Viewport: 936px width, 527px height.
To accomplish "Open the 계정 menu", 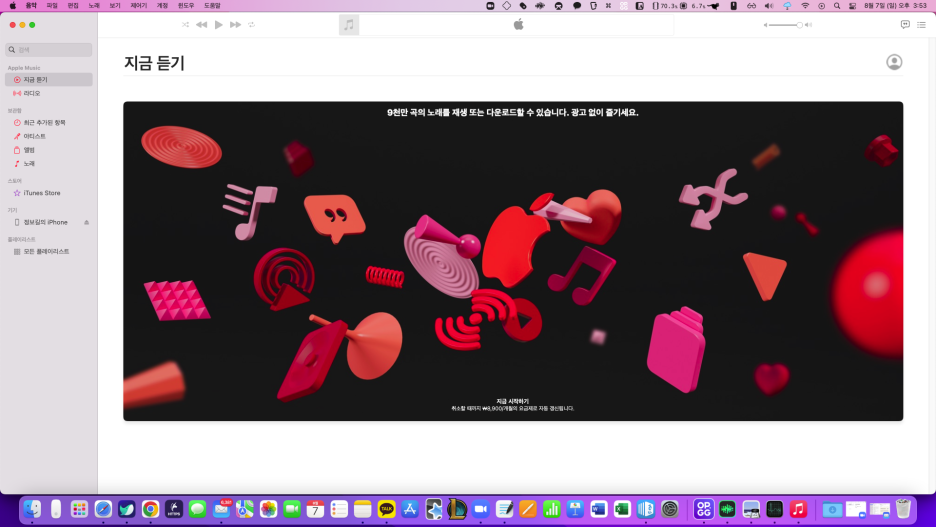I will click(x=162, y=5).
